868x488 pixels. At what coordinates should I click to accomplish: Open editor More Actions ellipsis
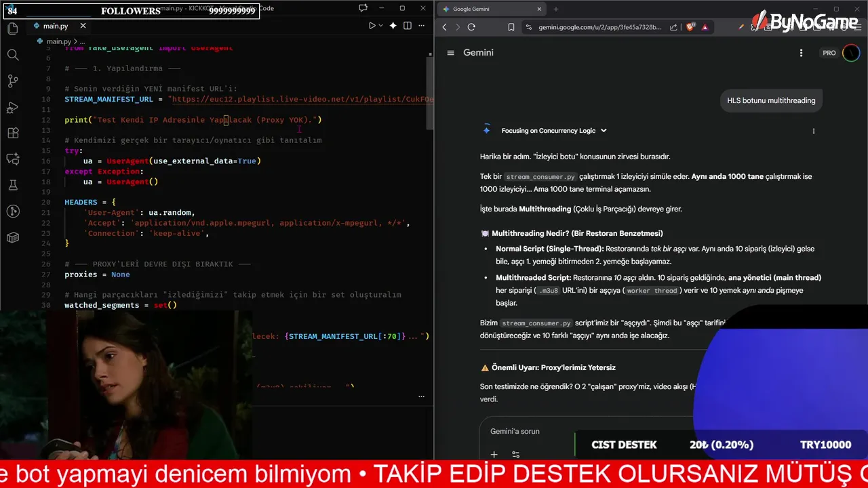point(422,26)
